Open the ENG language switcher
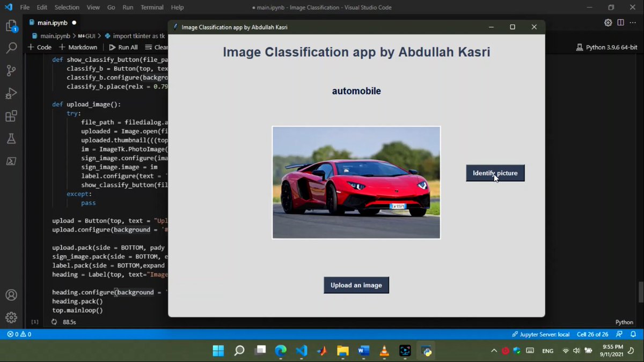This screenshot has height=362, width=644. pos(547,350)
